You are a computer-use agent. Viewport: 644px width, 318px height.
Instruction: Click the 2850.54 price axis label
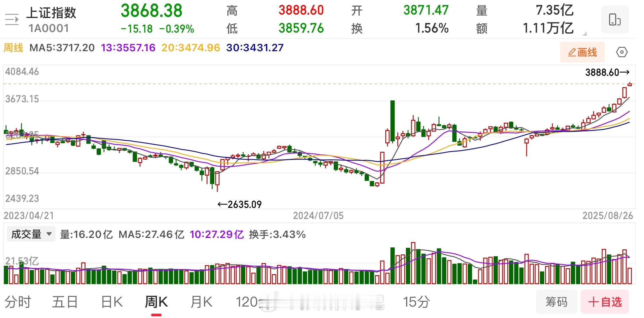[x=22, y=171]
